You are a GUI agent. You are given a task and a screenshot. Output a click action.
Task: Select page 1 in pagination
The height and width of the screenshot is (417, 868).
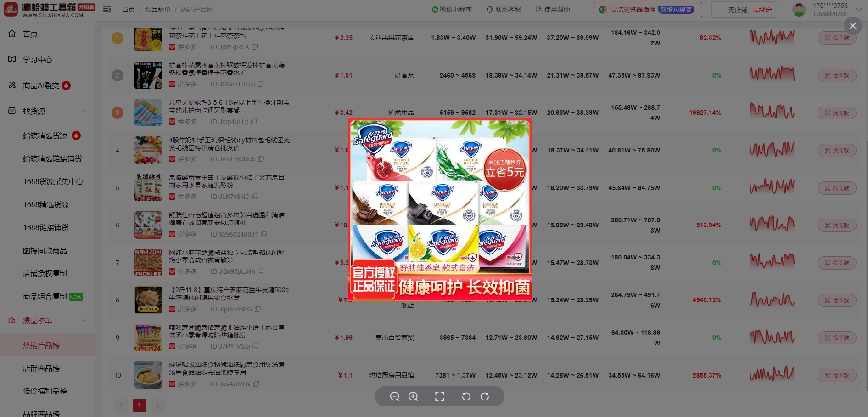point(140,405)
